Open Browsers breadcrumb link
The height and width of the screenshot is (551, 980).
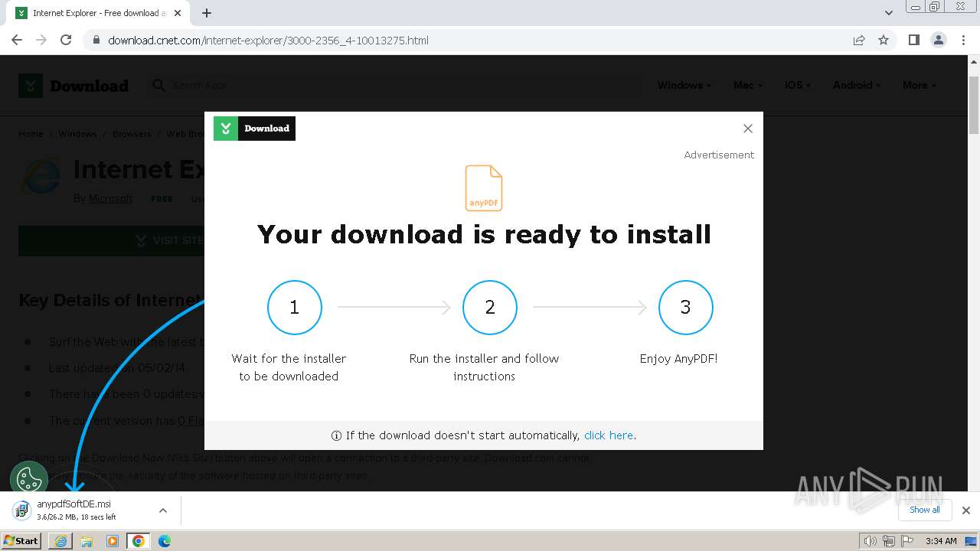pyautogui.click(x=132, y=134)
